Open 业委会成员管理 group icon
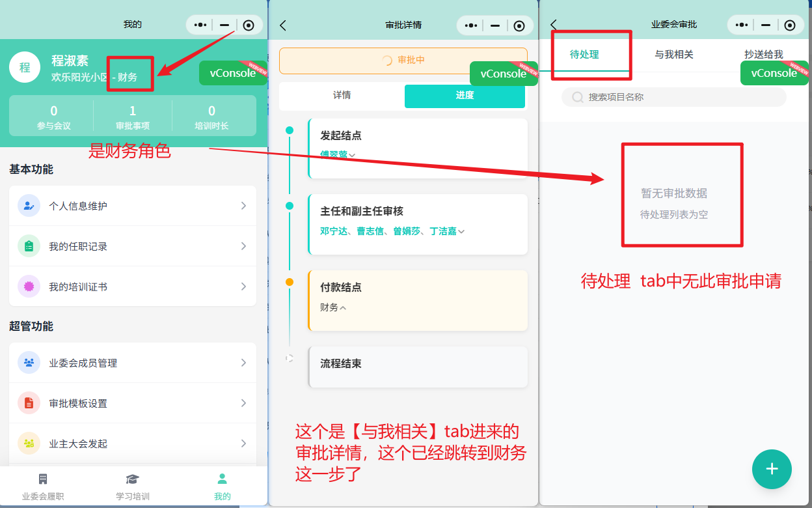The width and height of the screenshot is (812, 508). [29, 363]
